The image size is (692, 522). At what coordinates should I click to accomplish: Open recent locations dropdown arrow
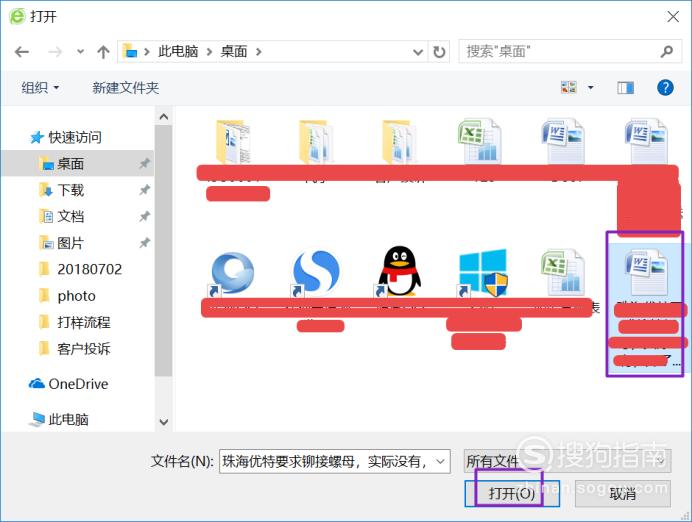click(x=80, y=52)
